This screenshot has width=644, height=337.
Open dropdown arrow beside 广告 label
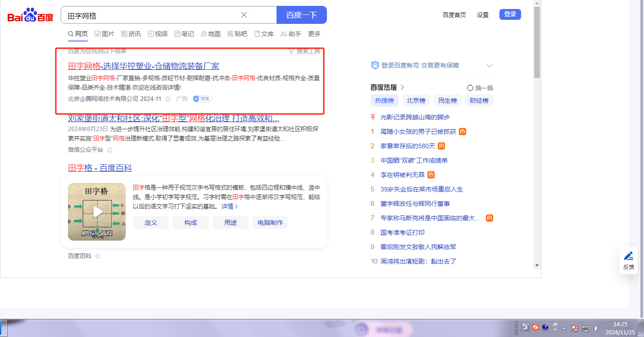pyautogui.click(x=168, y=99)
